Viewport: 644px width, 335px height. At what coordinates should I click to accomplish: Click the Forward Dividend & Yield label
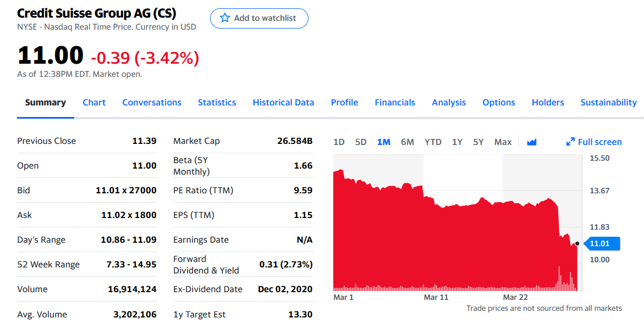click(x=206, y=265)
